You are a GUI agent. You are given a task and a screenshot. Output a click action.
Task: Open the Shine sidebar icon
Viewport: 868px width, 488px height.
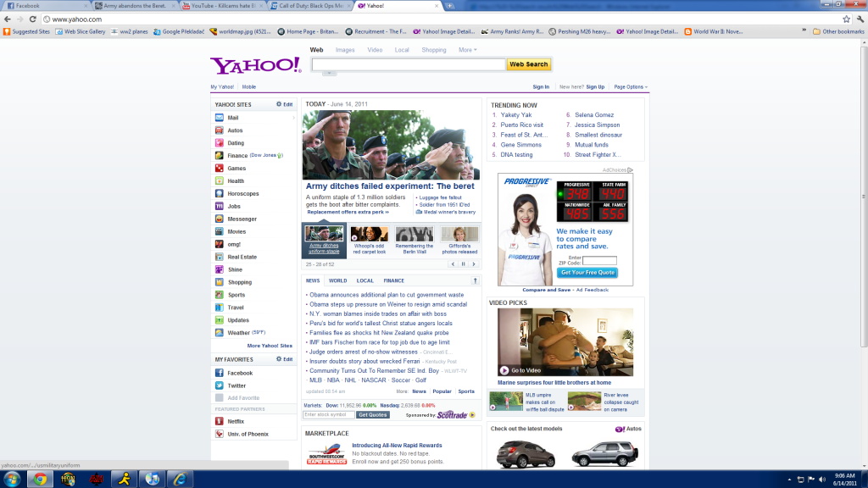(x=220, y=269)
